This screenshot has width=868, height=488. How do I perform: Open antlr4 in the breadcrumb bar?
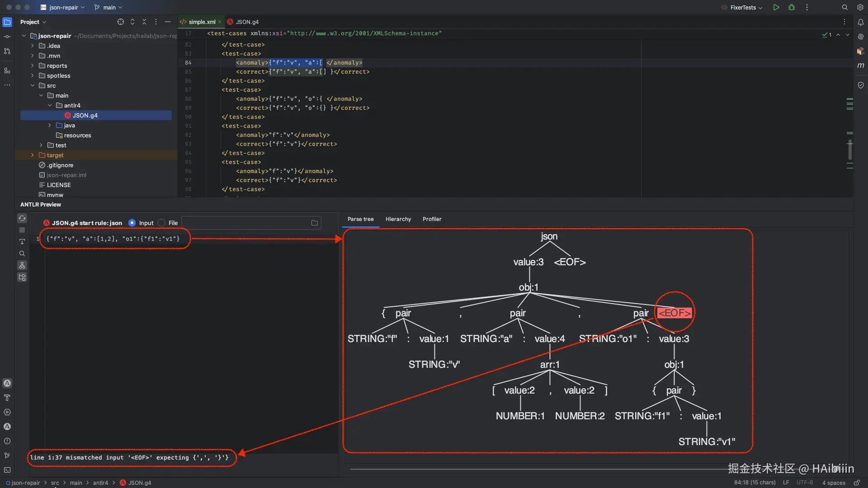100,483
